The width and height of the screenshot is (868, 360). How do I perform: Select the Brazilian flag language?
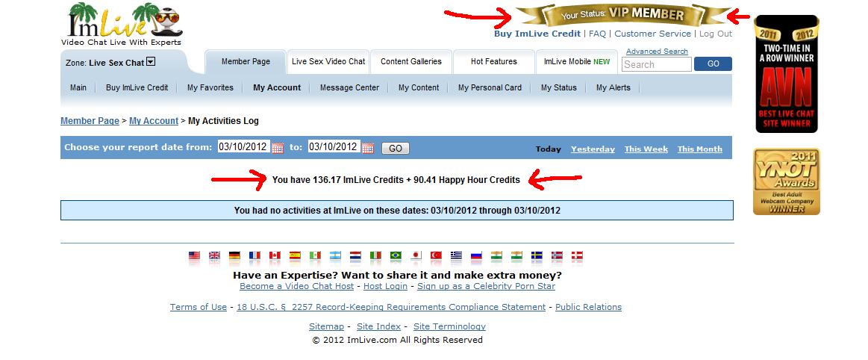tap(396, 256)
